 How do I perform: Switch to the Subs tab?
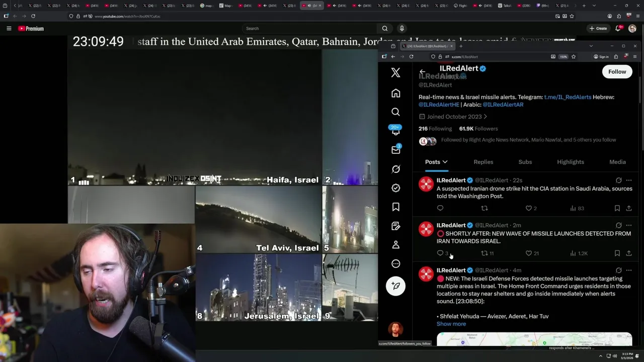(525, 162)
